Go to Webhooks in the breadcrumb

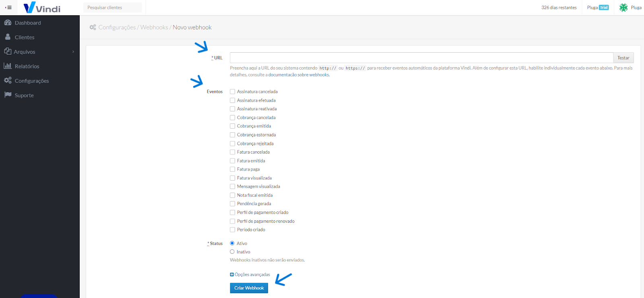(x=154, y=27)
